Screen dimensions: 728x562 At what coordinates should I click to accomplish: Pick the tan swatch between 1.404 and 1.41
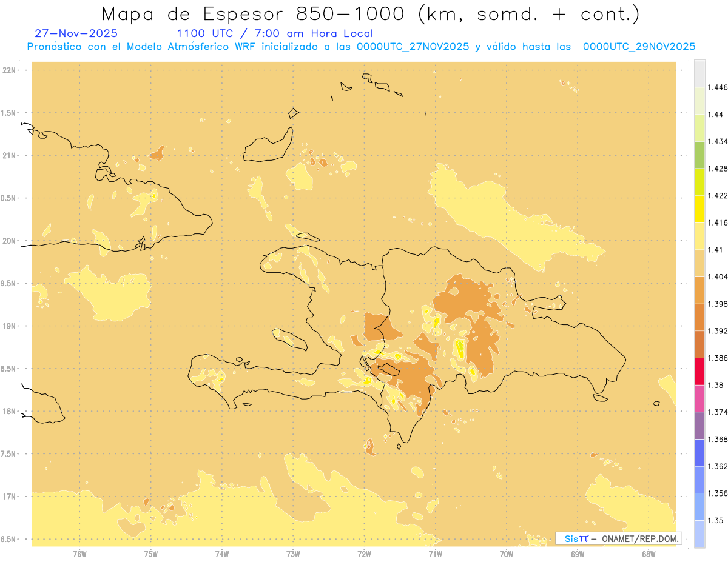699,263
